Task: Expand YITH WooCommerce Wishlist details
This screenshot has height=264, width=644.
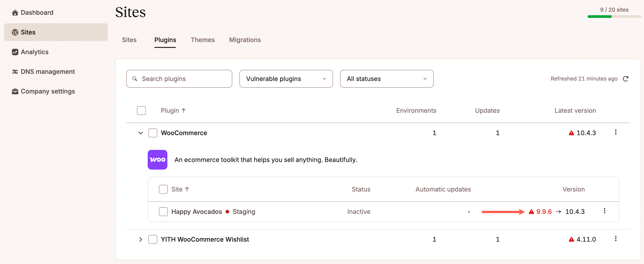Action: click(x=141, y=239)
